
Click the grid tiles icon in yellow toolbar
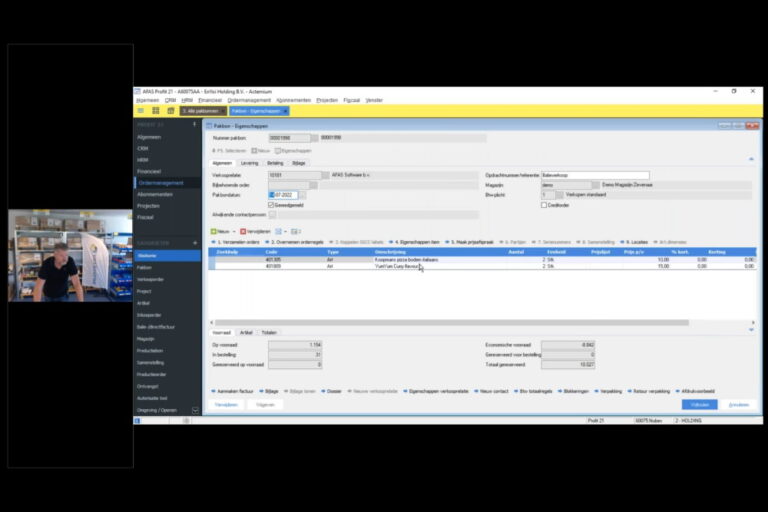tap(156, 111)
